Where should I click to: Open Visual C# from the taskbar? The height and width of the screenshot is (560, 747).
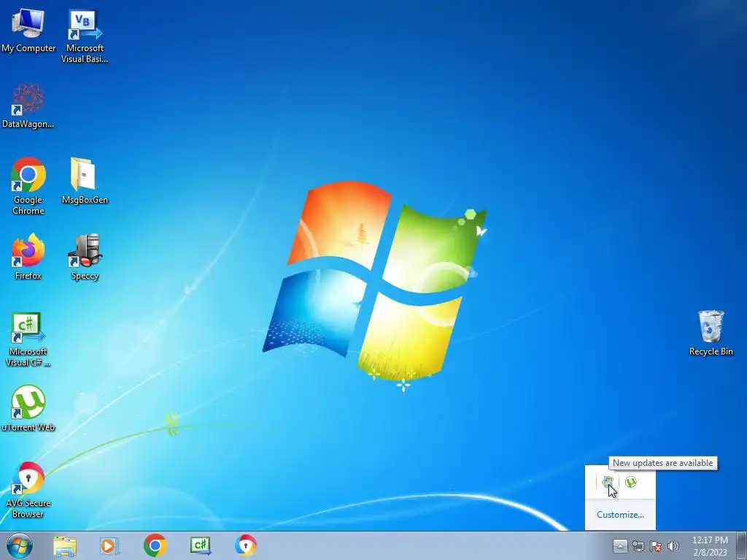[201, 545]
